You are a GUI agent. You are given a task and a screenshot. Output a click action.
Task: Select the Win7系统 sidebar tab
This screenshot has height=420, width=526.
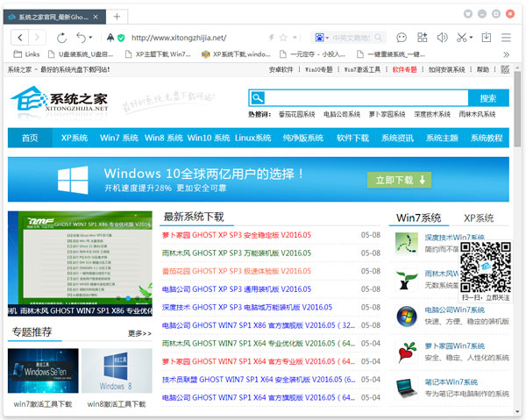tap(419, 218)
